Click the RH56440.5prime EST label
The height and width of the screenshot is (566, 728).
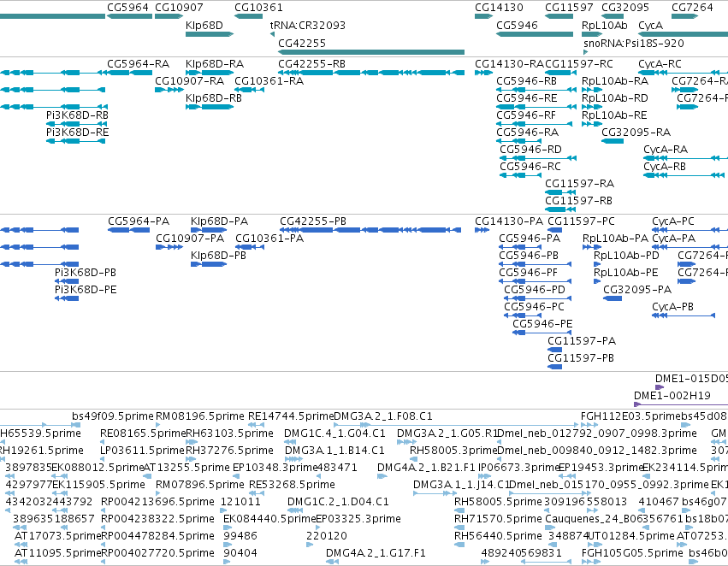tap(498, 535)
